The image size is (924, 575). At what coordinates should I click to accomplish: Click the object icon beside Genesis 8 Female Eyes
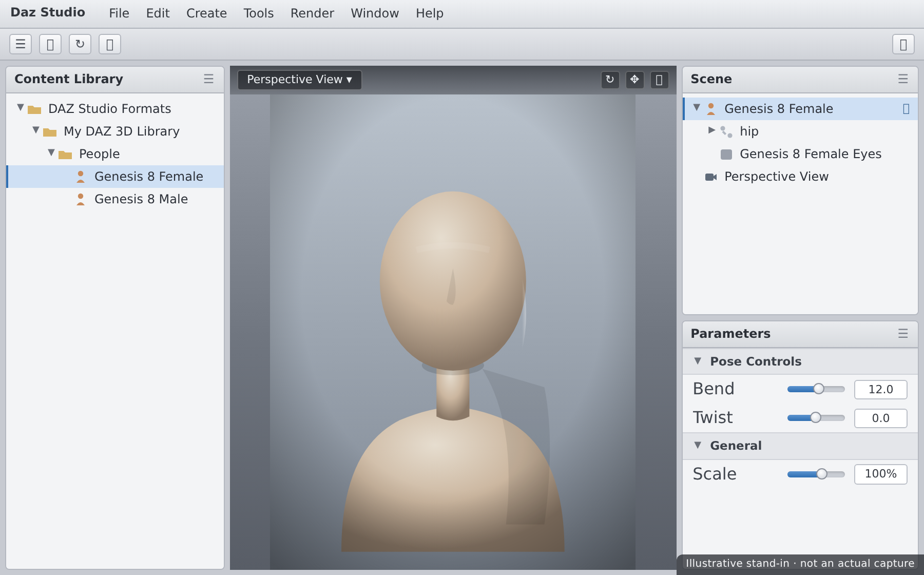point(726,154)
